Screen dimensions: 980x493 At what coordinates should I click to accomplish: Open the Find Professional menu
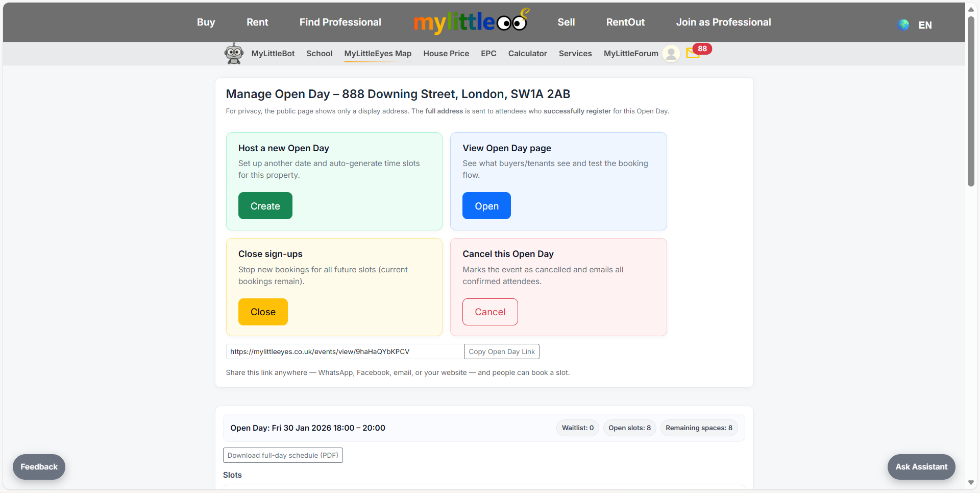[340, 22]
